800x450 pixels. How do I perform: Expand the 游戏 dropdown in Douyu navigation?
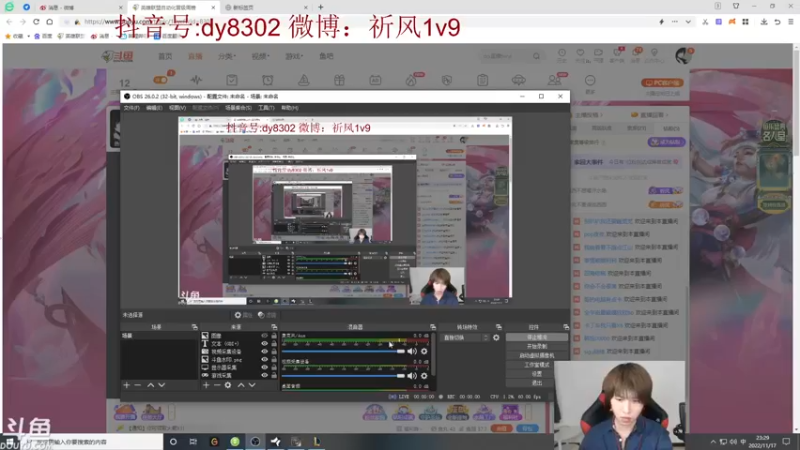click(x=294, y=56)
